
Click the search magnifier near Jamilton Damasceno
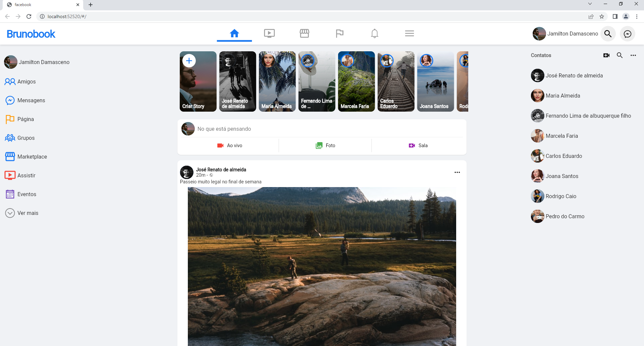pos(608,34)
